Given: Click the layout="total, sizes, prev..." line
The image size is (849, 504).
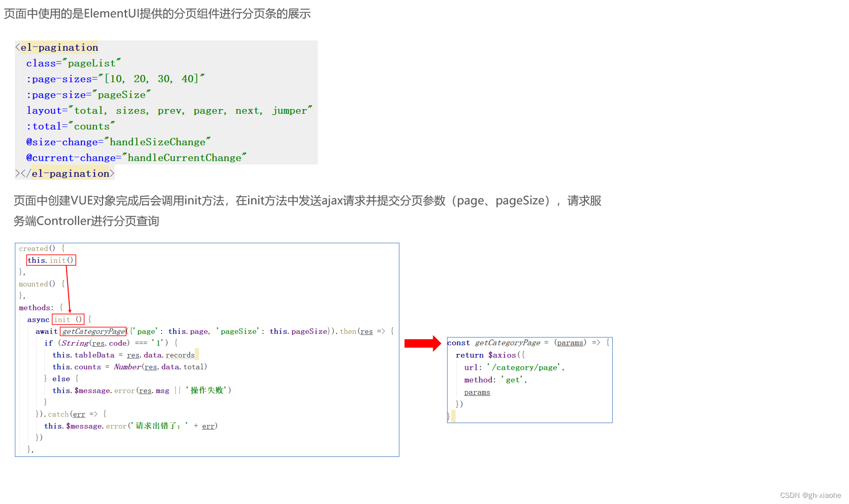Looking at the screenshot, I should 169,111.
